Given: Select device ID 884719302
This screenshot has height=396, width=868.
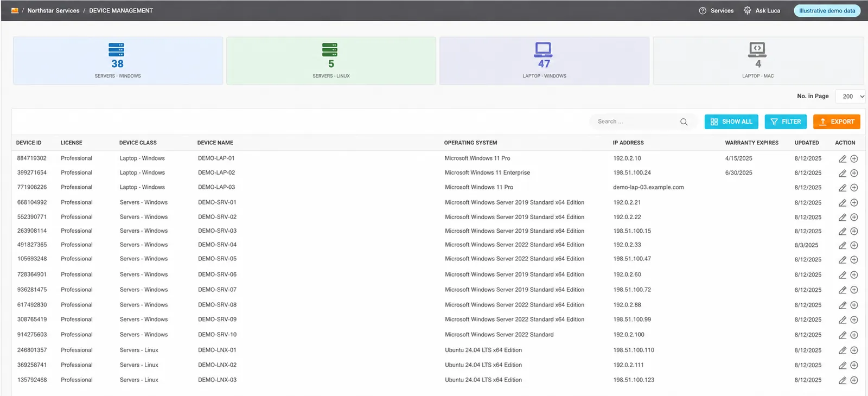Looking at the screenshot, I should coord(32,158).
